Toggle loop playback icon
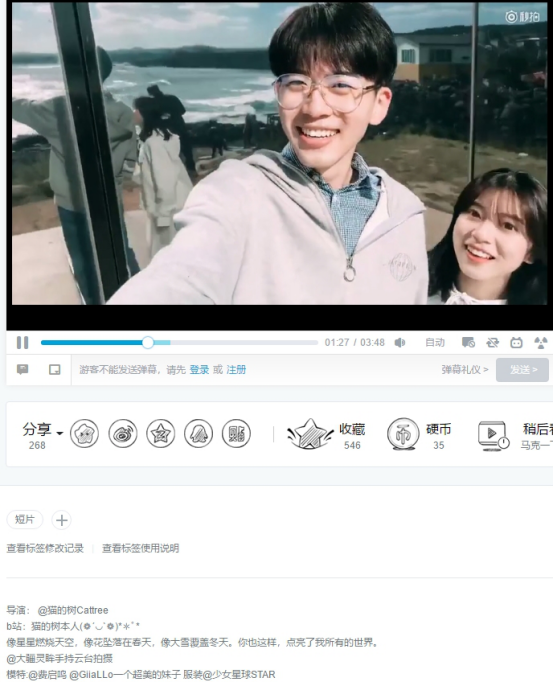This screenshot has height=682, width=554. (492, 342)
